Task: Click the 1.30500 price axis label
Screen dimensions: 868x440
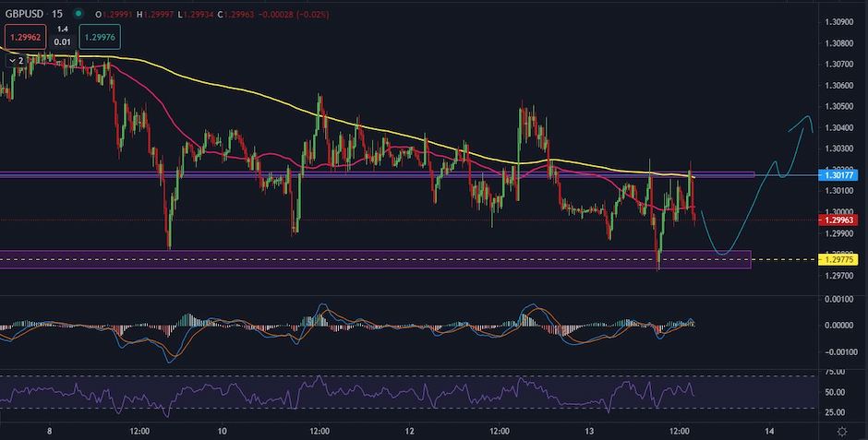Action: coord(838,107)
